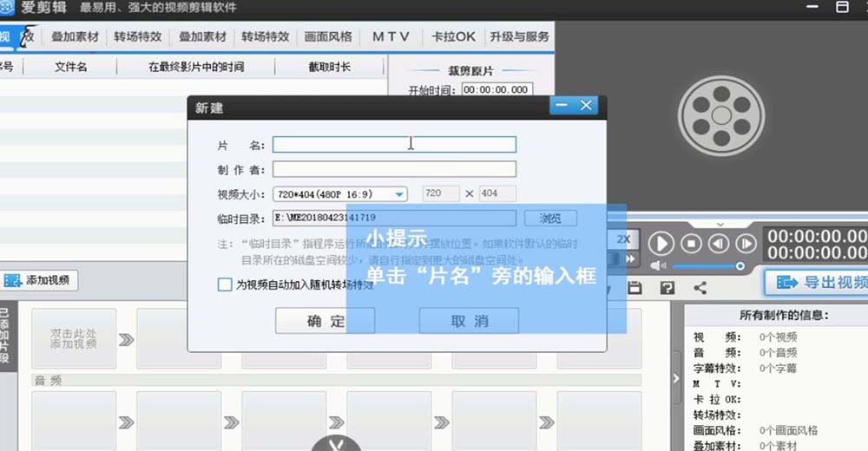Click the 在最终影片中的时间 column header

[x=196, y=67]
